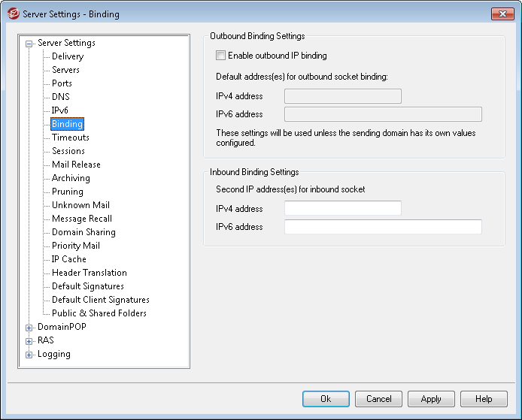Image resolution: width=522 pixels, height=420 pixels.
Task: Open the Header Translation page
Action: tap(89, 273)
